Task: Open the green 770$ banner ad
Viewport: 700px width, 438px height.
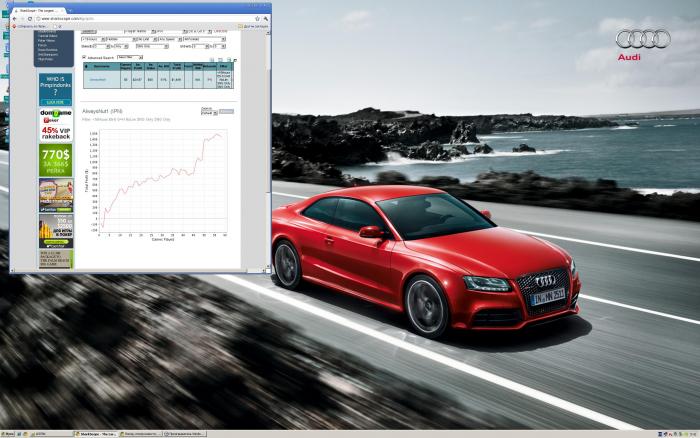Action: click(x=55, y=160)
